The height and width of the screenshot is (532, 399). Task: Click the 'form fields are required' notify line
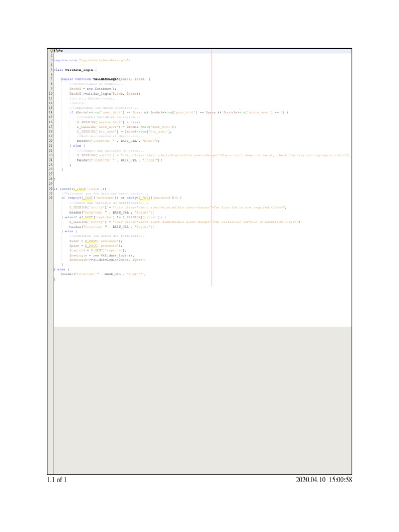coord(178,207)
